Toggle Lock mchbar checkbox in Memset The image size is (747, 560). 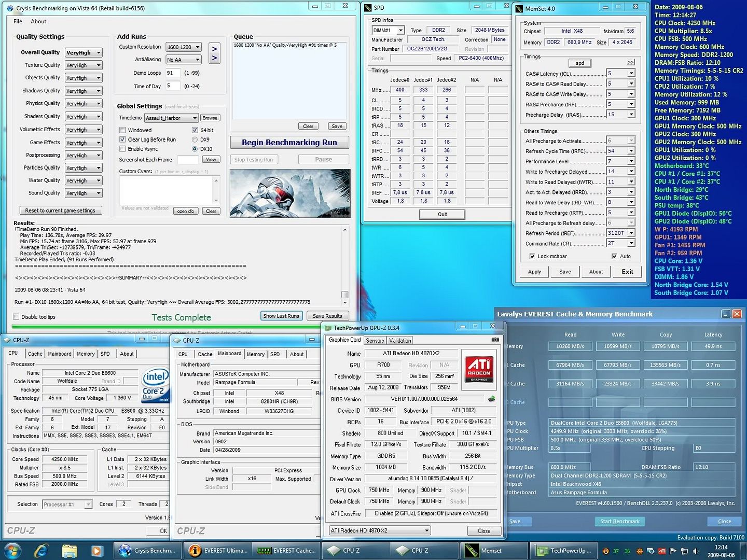pyautogui.click(x=532, y=256)
